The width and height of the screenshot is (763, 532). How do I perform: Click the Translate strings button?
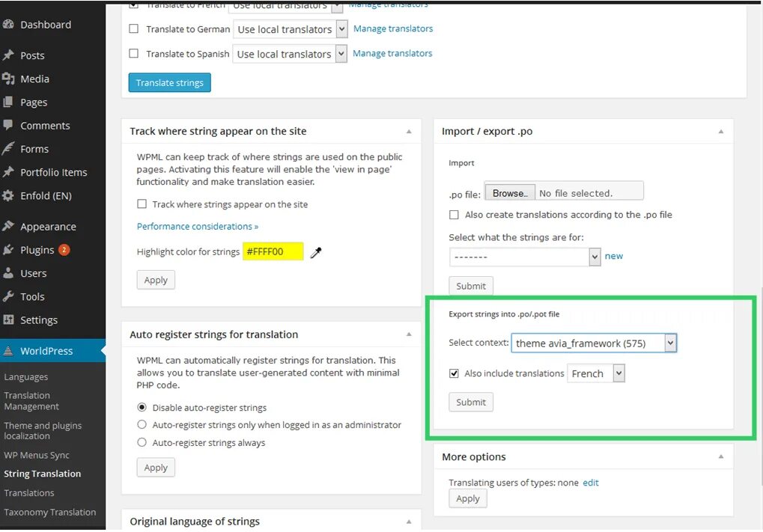pos(169,83)
